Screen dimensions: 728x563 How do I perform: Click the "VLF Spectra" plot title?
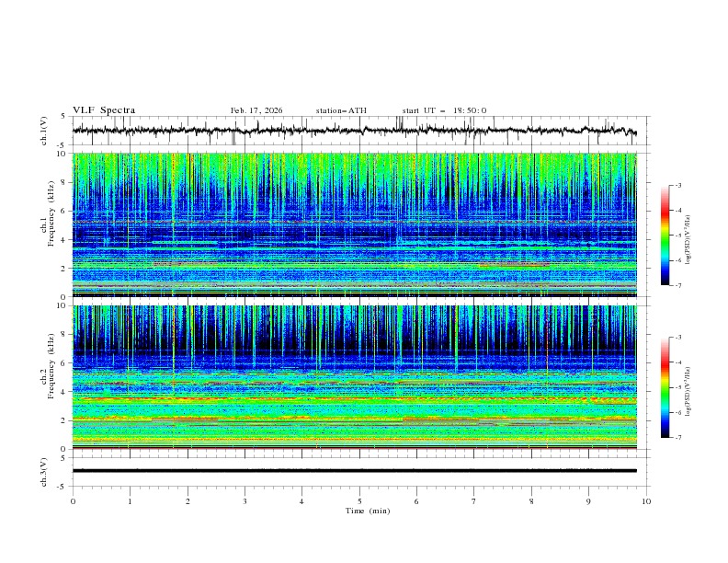[104, 110]
